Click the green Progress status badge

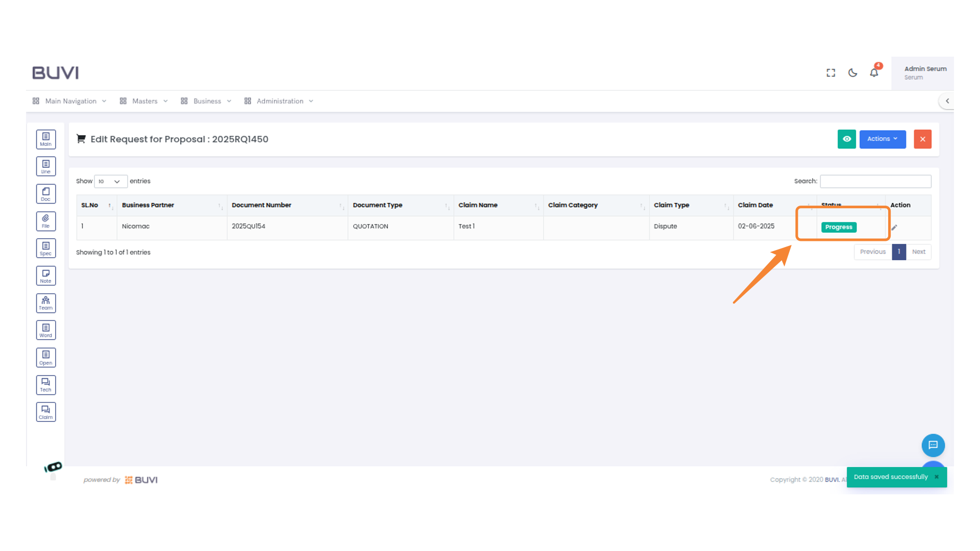pos(838,227)
